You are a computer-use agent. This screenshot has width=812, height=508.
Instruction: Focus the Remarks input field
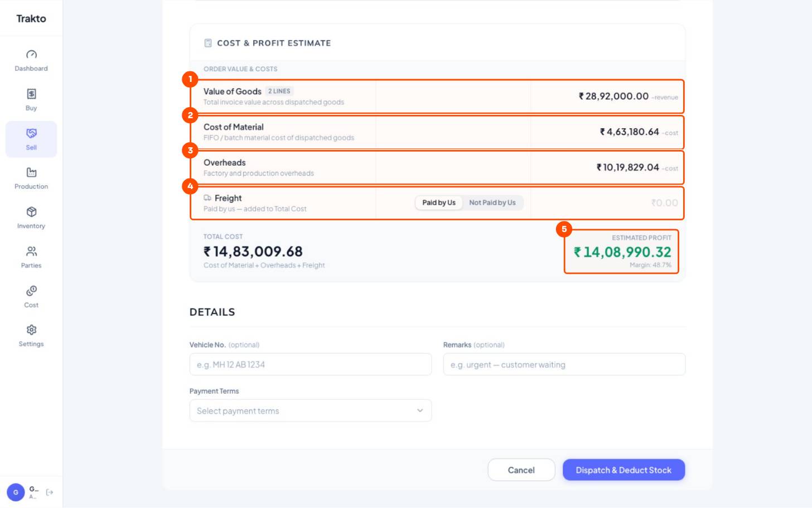564,365
